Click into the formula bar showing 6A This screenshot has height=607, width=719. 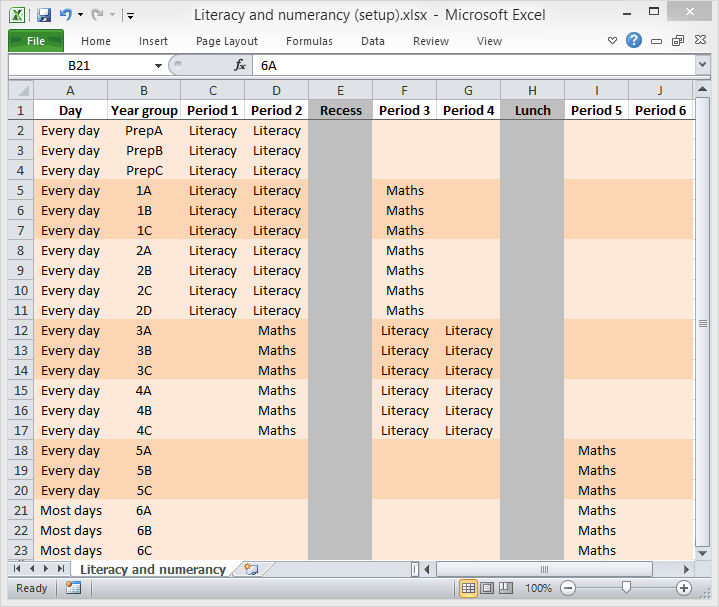(x=475, y=66)
